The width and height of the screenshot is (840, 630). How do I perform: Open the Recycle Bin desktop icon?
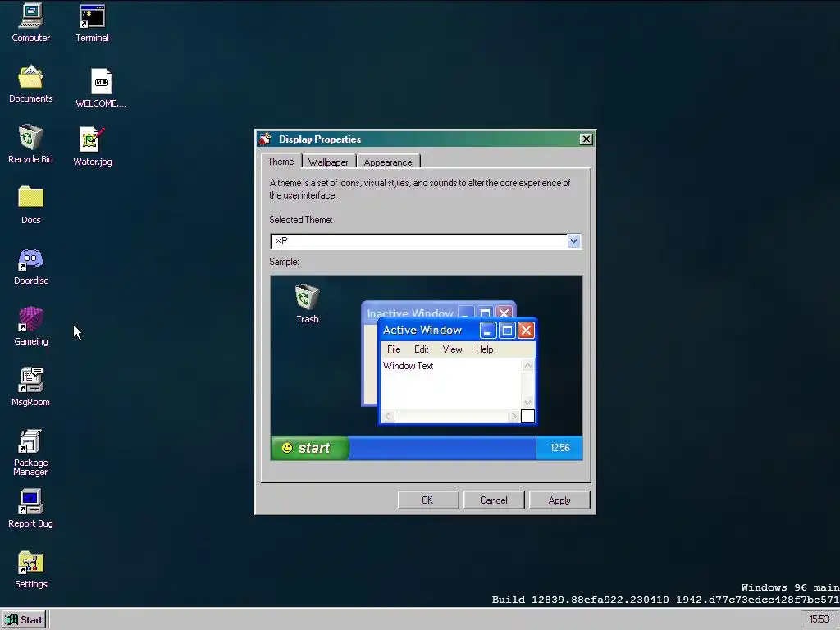tap(30, 144)
